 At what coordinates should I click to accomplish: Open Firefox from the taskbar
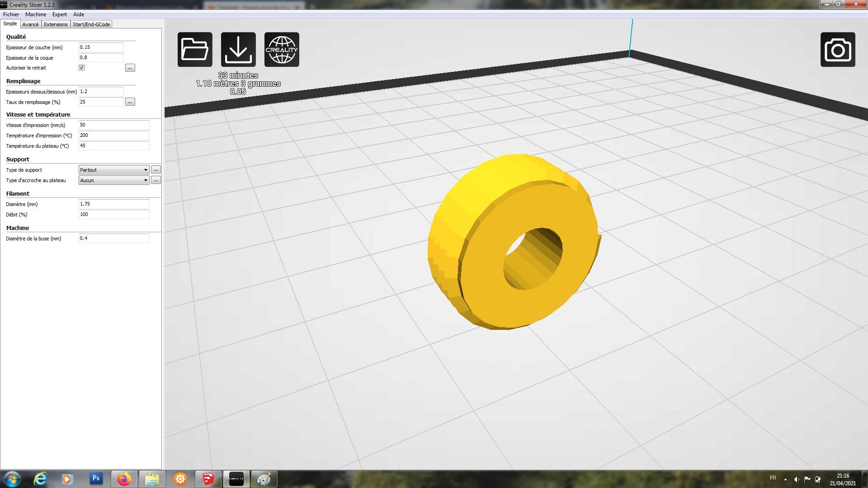124,479
